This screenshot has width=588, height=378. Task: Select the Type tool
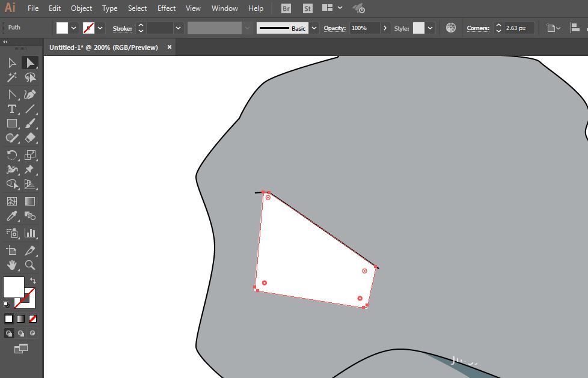tap(11, 109)
